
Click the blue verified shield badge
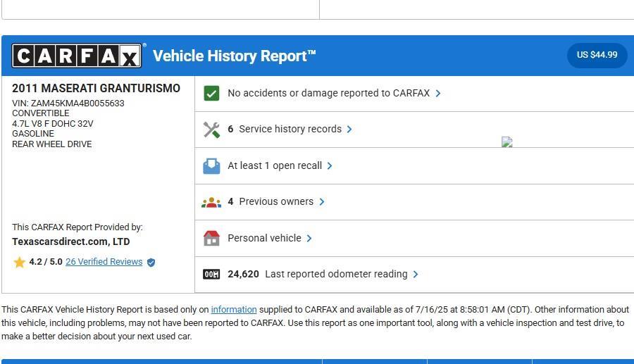click(x=151, y=263)
